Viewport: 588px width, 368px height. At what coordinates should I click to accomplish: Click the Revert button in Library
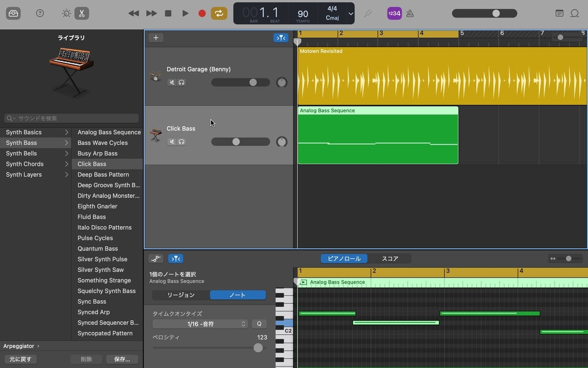click(x=21, y=359)
